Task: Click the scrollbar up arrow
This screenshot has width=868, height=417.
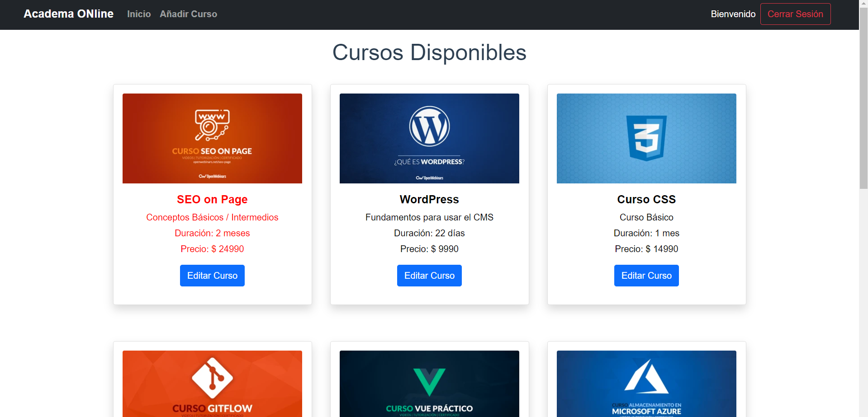Action: click(x=863, y=4)
